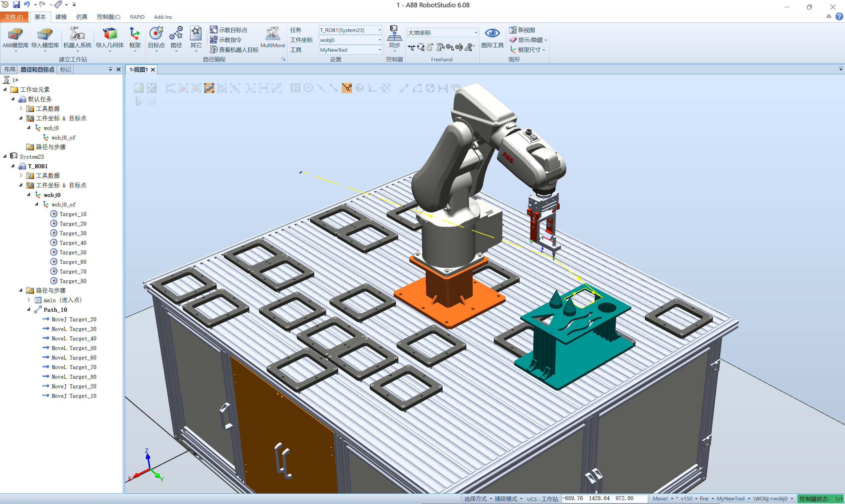The width and height of the screenshot is (845, 504).
Task: Select the Freehand jog joint tool
Action: (x=440, y=47)
